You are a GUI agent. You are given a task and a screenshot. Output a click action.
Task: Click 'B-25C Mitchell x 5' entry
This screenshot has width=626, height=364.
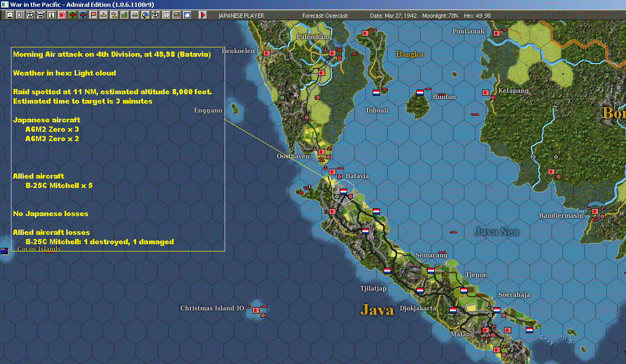58,185
